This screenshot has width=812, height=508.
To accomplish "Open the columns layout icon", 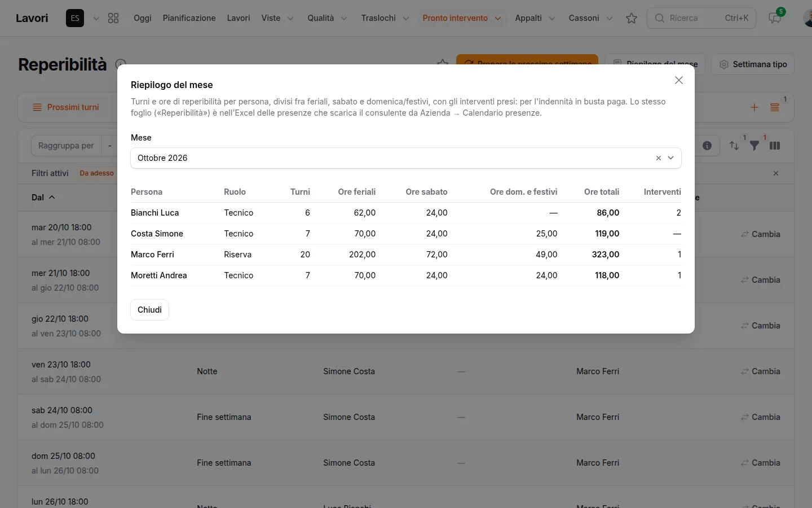I will pyautogui.click(x=775, y=146).
